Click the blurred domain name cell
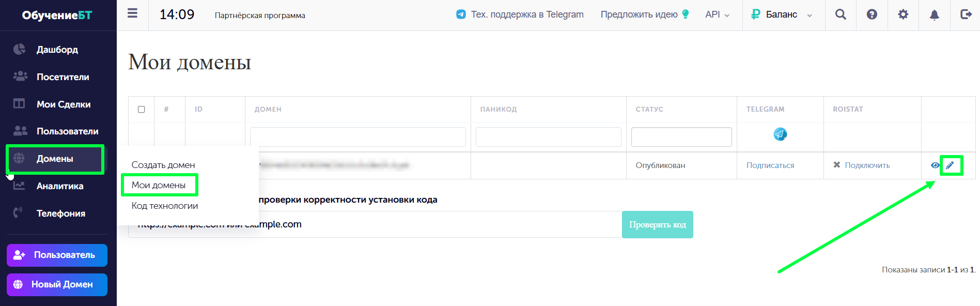The height and width of the screenshot is (306, 980). [334, 165]
